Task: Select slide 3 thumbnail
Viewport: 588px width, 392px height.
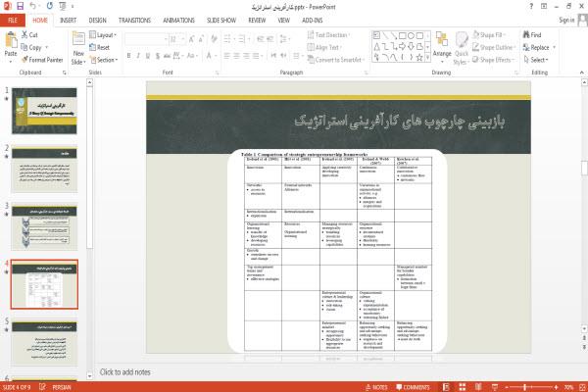Action: pos(44,226)
